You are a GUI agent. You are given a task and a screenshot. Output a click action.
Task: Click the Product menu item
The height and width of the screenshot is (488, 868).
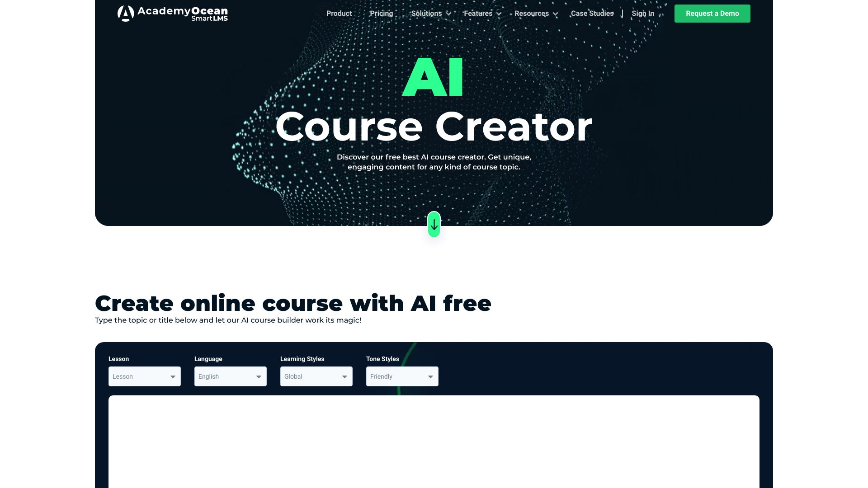339,13
